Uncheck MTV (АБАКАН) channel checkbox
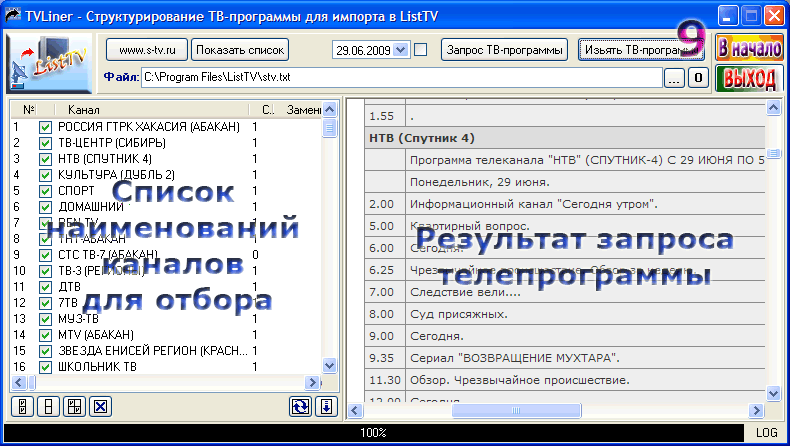 pyautogui.click(x=45, y=335)
